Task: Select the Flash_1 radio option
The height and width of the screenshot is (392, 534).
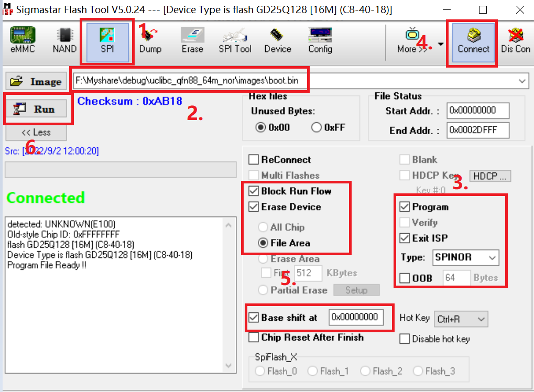Action: 313,371
